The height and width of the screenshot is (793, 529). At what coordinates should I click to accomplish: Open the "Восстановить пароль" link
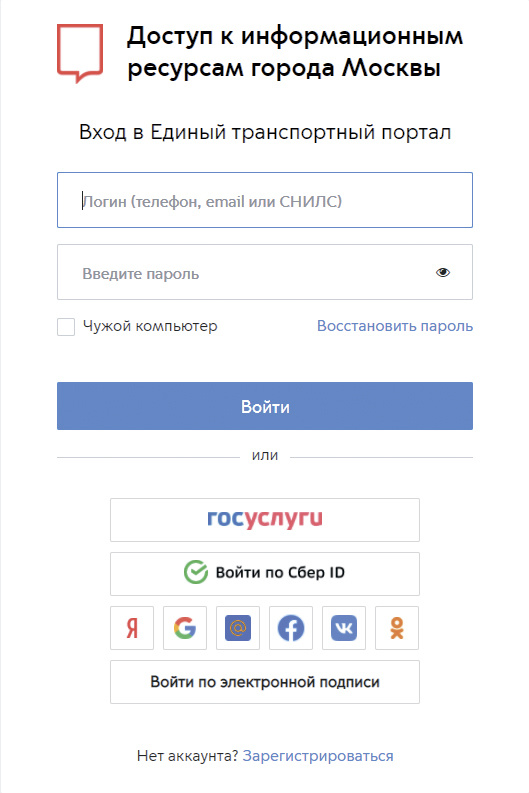pyautogui.click(x=395, y=326)
